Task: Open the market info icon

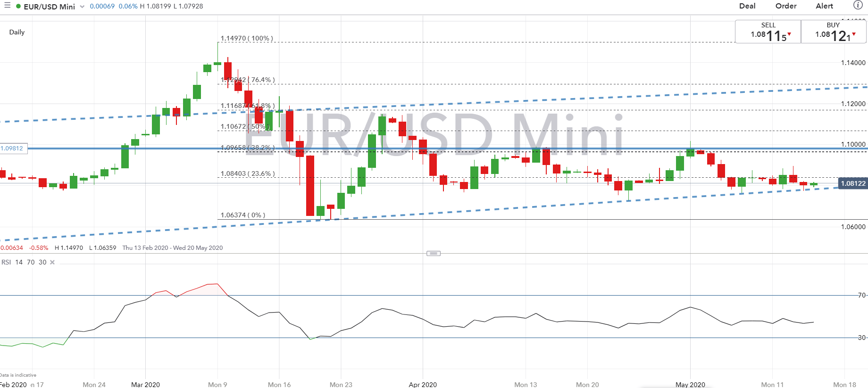Action: [x=858, y=5]
